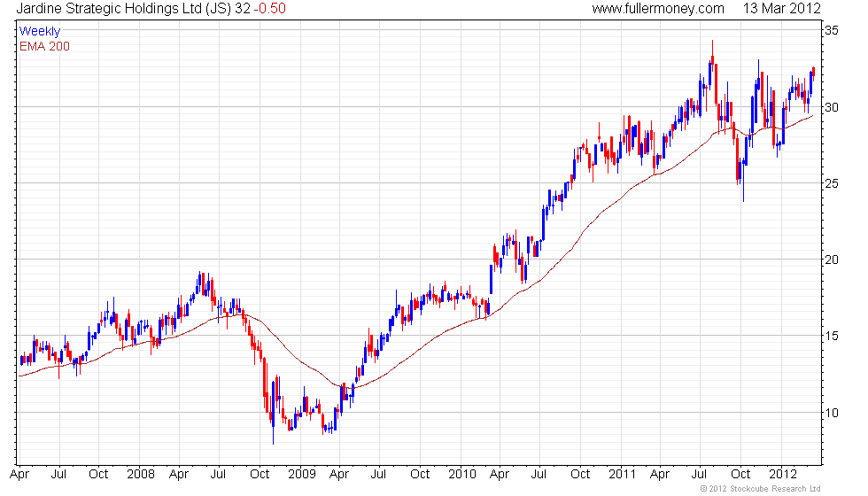Click the "Weekly" label in the legend
Viewport: 868px width, 496px height.
coord(39,32)
